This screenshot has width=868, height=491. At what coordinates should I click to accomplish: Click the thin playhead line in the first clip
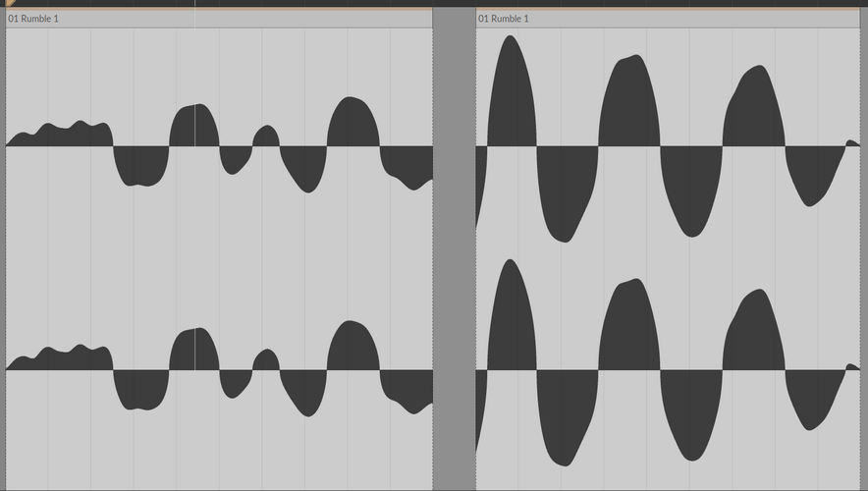pyautogui.click(x=194, y=244)
